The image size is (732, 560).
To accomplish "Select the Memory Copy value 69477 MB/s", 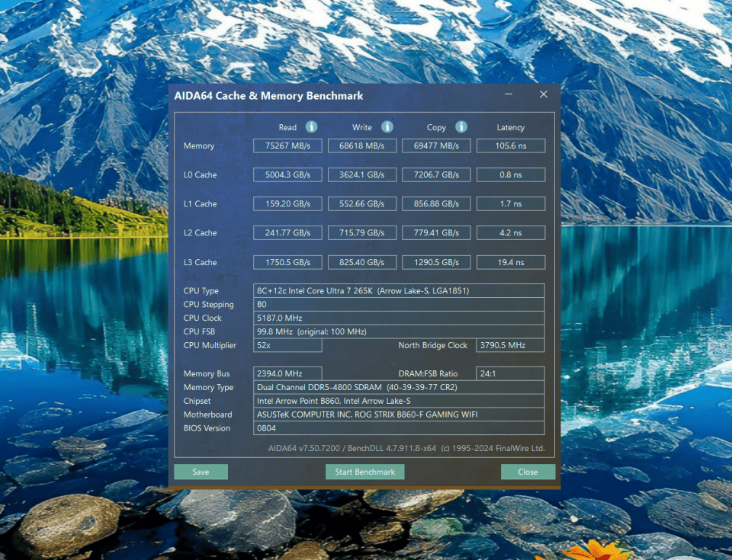I will click(436, 146).
